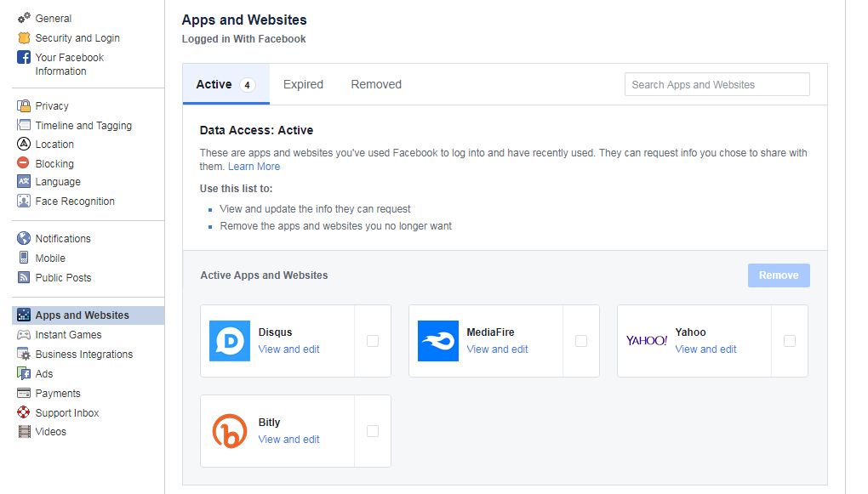This screenshot has width=868, height=494.
Task: Click the Disqus app logo
Action: pos(230,341)
